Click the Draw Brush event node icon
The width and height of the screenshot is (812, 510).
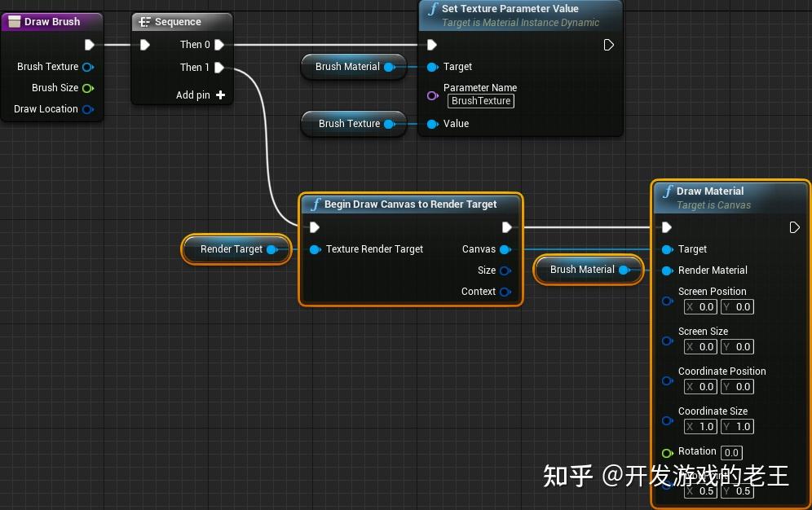coord(14,21)
